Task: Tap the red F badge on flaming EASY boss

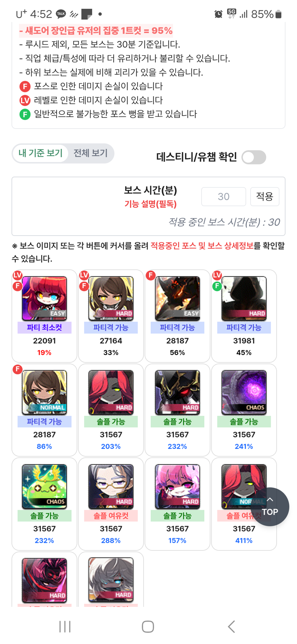Action: tap(150, 275)
